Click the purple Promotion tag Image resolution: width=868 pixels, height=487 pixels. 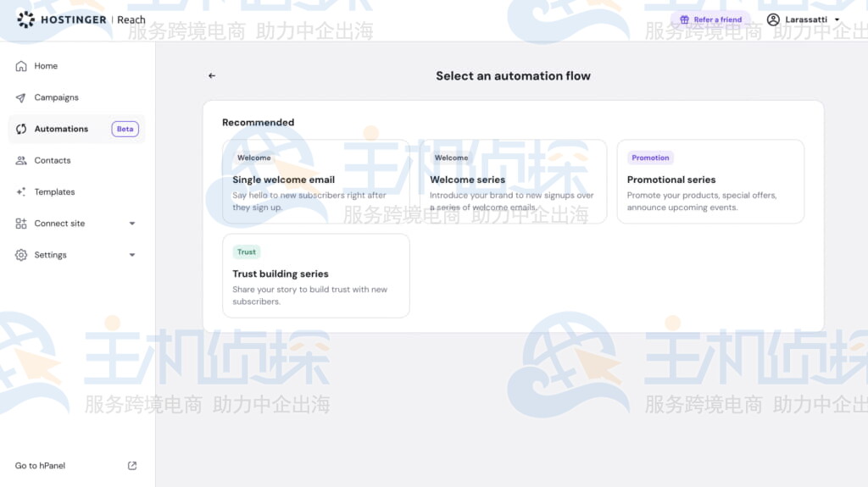point(650,158)
